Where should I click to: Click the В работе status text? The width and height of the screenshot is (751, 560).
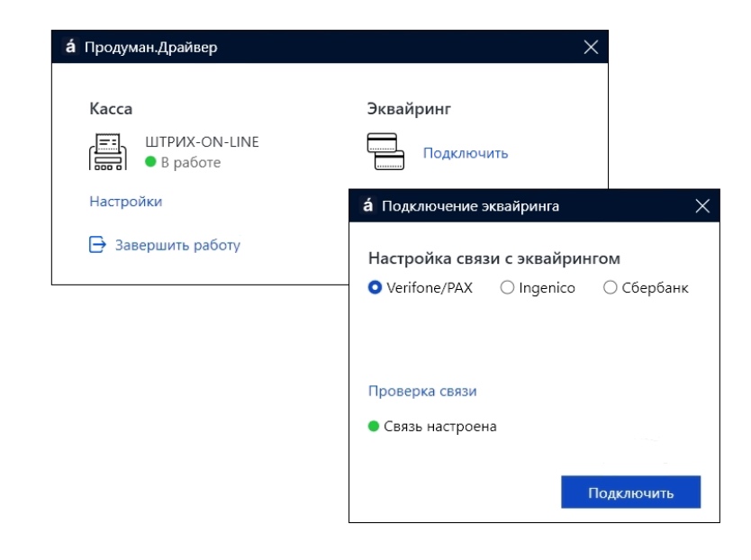(x=191, y=162)
